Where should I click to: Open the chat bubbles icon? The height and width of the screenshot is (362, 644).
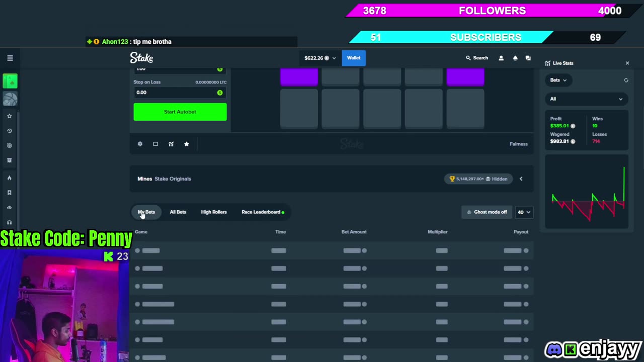pos(528,58)
